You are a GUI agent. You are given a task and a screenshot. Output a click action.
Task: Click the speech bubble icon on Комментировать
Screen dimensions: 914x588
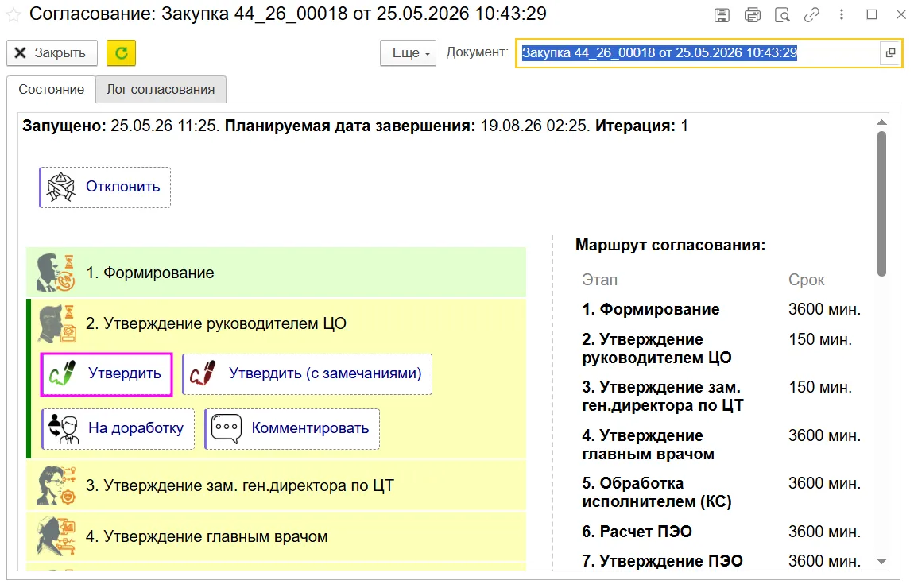point(227,428)
